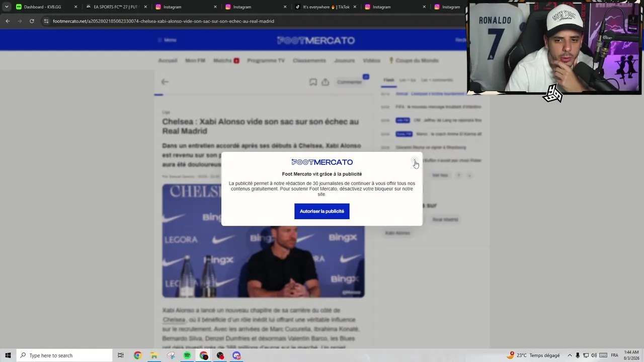Reload the page with the refresh icon

point(32,21)
